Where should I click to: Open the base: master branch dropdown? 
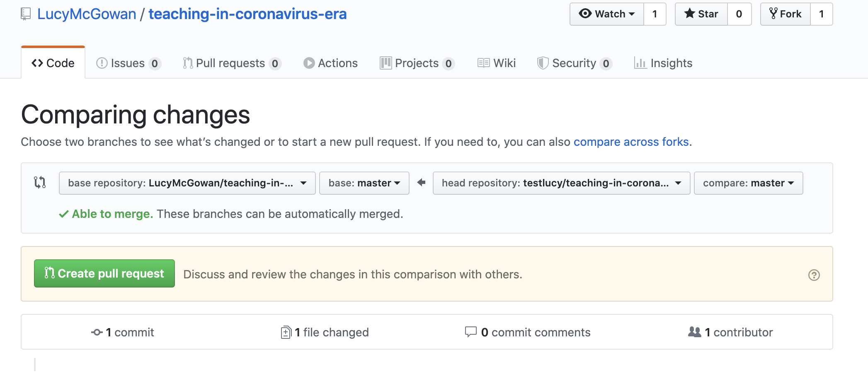(x=364, y=183)
